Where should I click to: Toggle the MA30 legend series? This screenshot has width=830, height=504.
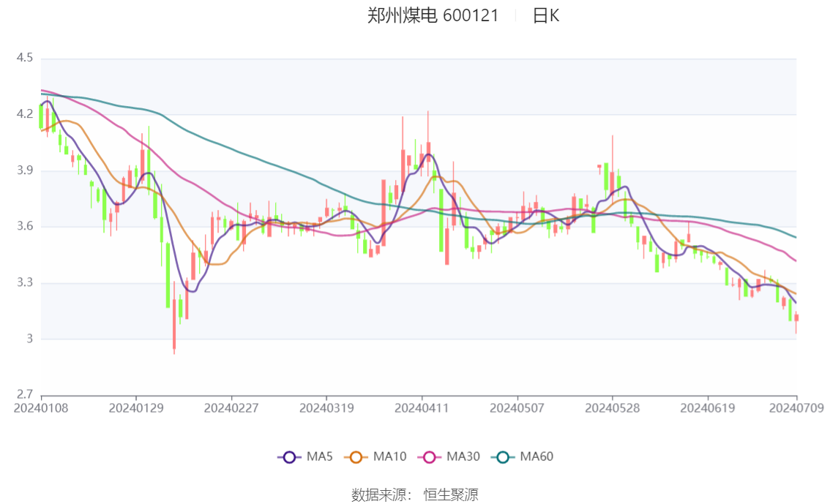449,456
